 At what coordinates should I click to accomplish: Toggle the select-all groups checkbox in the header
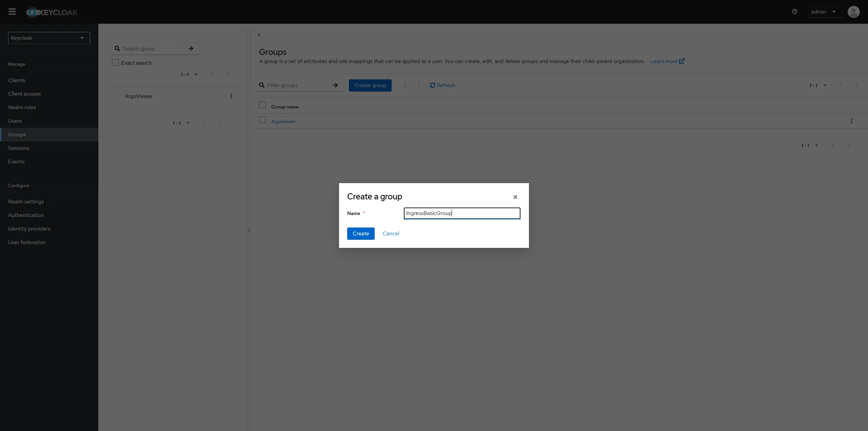(x=262, y=105)
